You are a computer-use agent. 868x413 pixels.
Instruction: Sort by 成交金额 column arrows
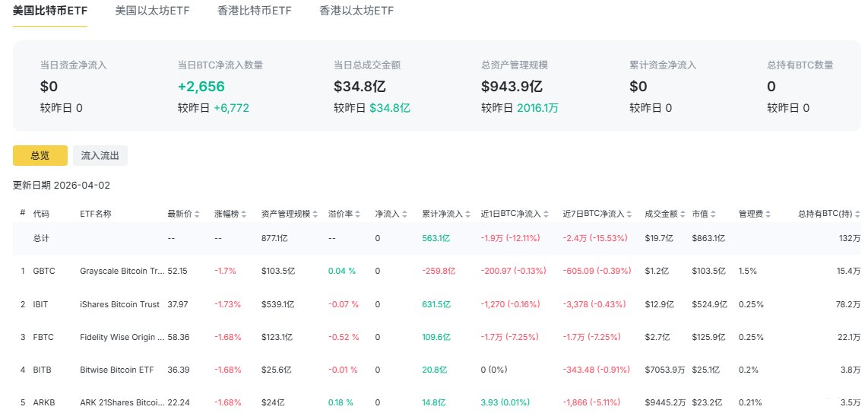683,214
